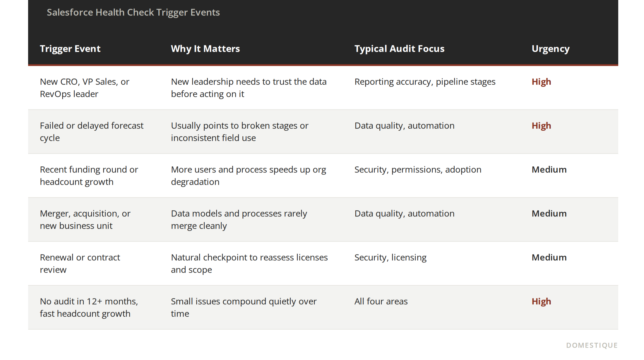
Task: Click the Trigger Event column header
Action: click(x=70, y=49)
